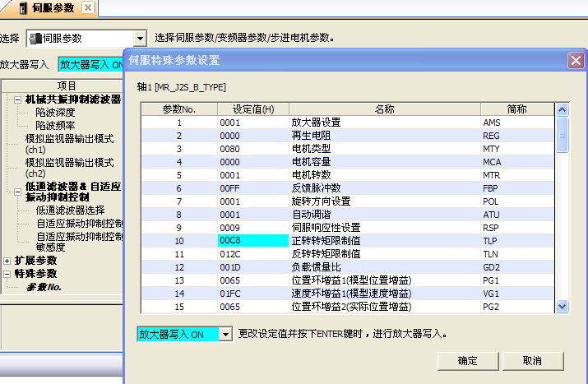
Task: Click 取消 to cancel the dialog
Action: pos(532,360)
